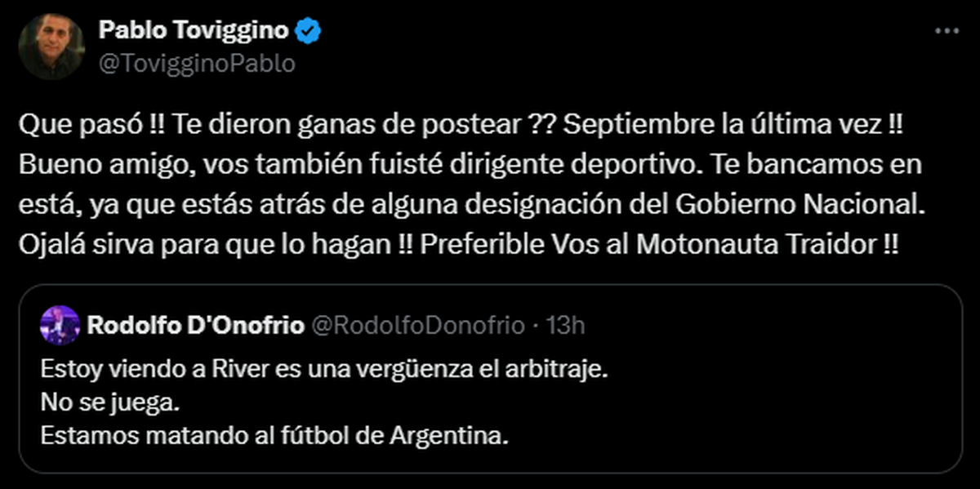980x489 pixels.
Task: Open Rodolfo D'Onofrio's name in quoted tweet
Action: tap(194, 326)
